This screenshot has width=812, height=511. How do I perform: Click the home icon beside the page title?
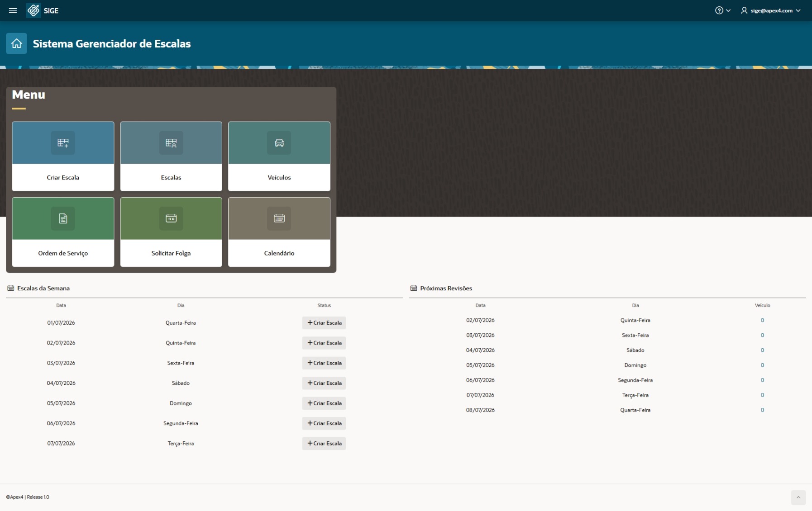[x=16, y=43]
